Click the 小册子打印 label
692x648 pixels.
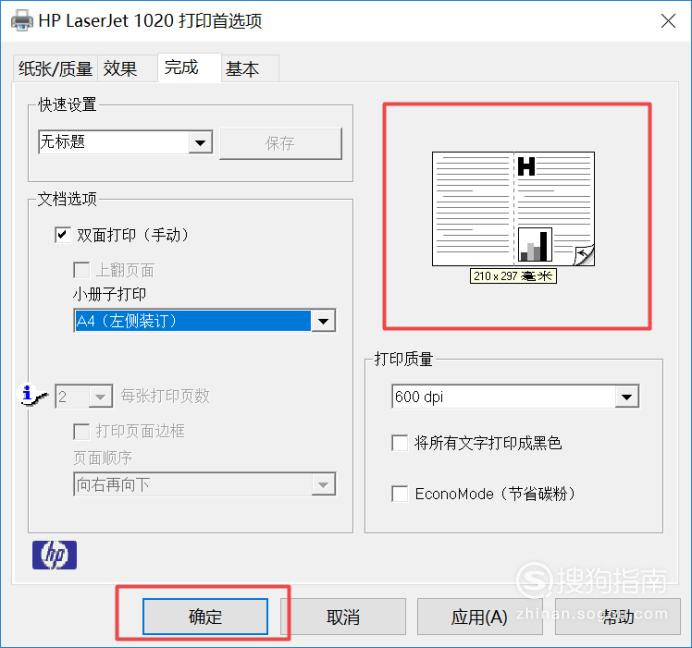109,294
